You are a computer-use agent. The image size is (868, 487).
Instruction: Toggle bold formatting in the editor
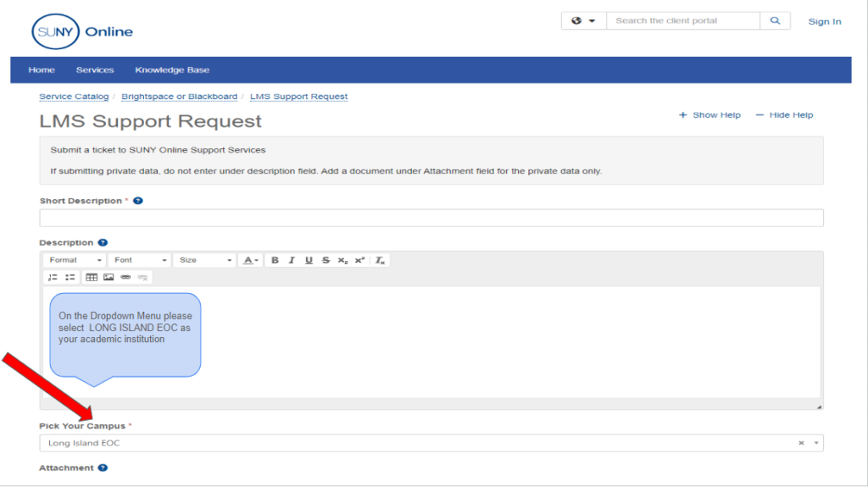point(275,260)
